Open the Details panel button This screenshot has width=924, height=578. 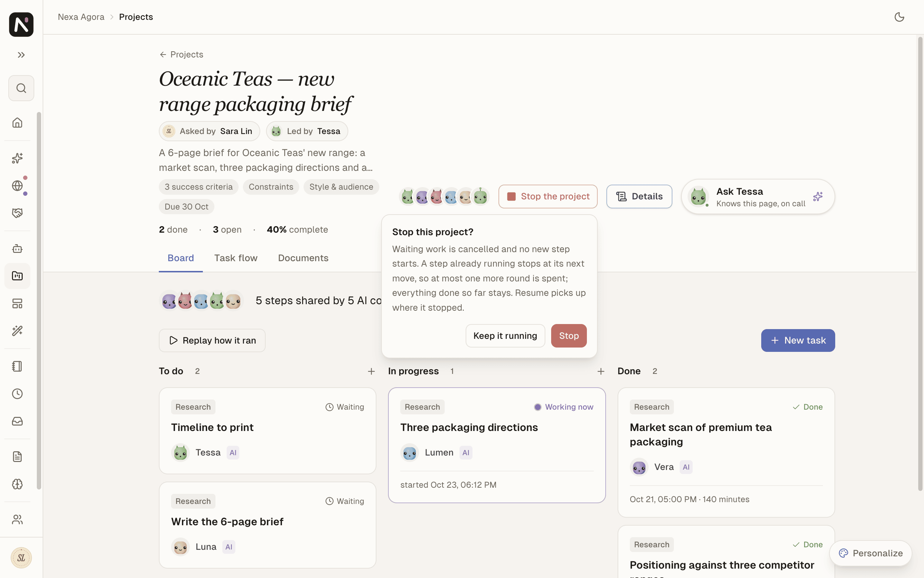click(x=639, y=197)
